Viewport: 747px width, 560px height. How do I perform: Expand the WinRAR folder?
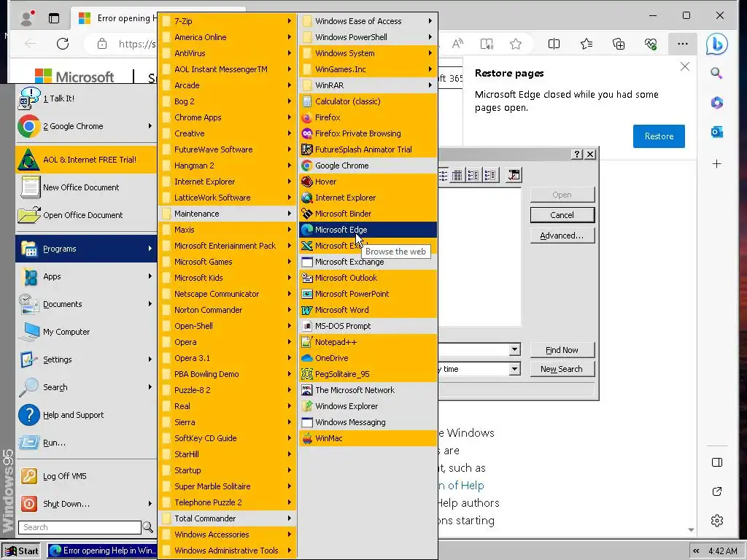point(368,85)
